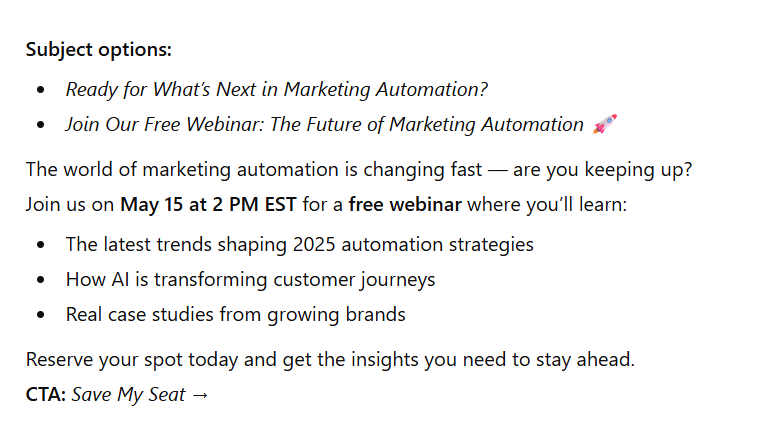Click the bullet before "Join Our Free Webinar"
763x444 pixels.
pyautogui.click(x=40, y=126)
